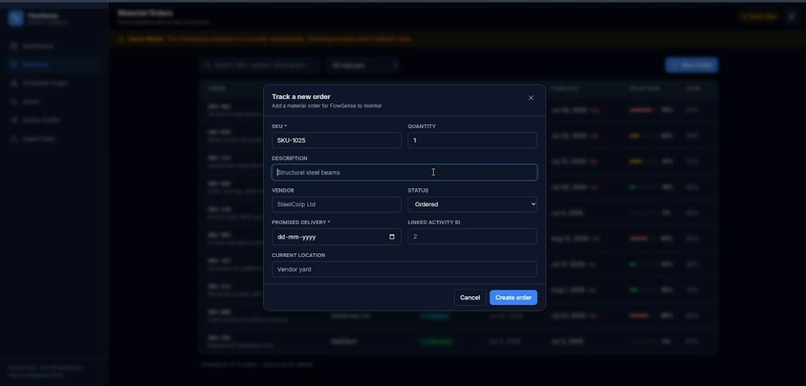Open the Status dropdown showing Ordered

(472, 205)
